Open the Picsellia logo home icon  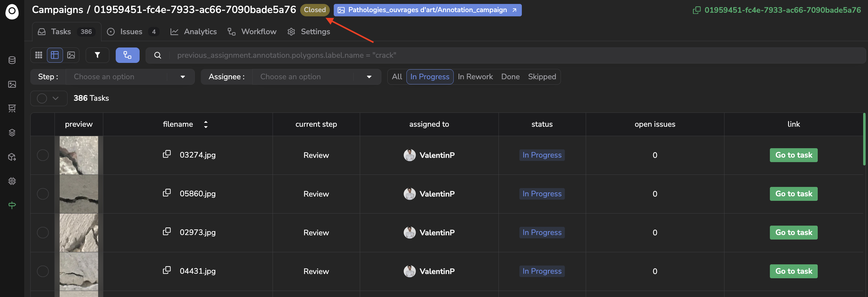[x=12, y=12]
